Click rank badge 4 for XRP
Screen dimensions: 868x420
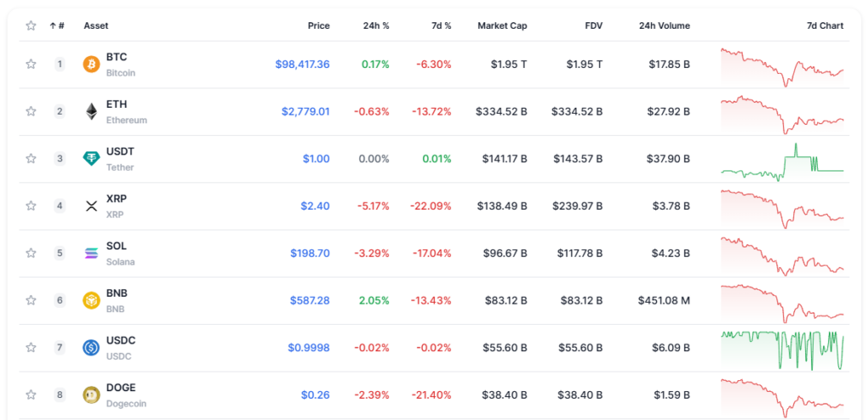tap(59, 206)
